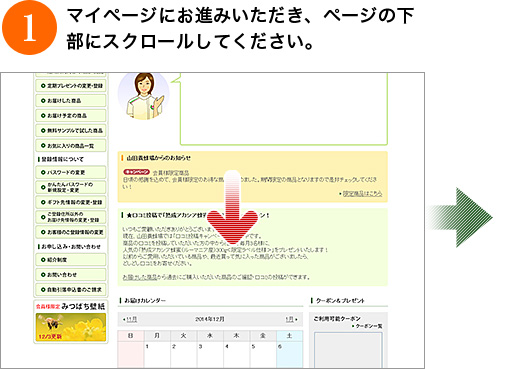Select calendar date 3 (Wednesday)
This screenshot has width=505, height=369.
coord(210,354)
